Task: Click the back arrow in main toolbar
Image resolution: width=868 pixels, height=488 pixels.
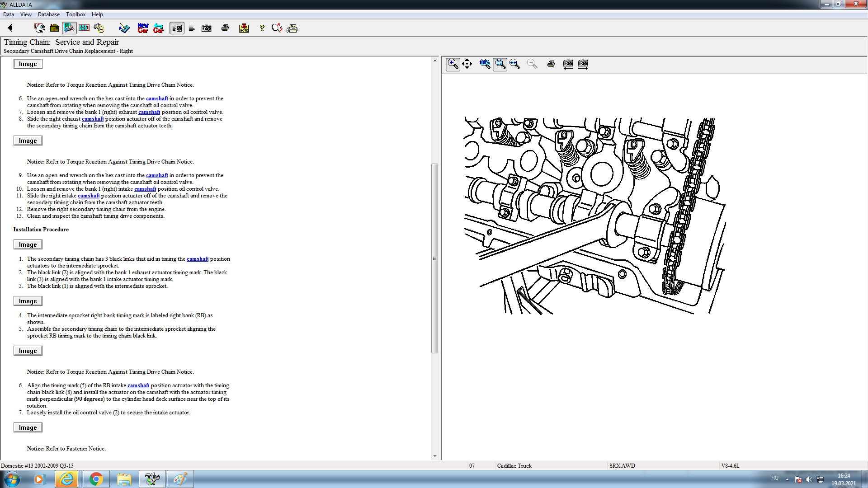Action: (x=10, y=28)
